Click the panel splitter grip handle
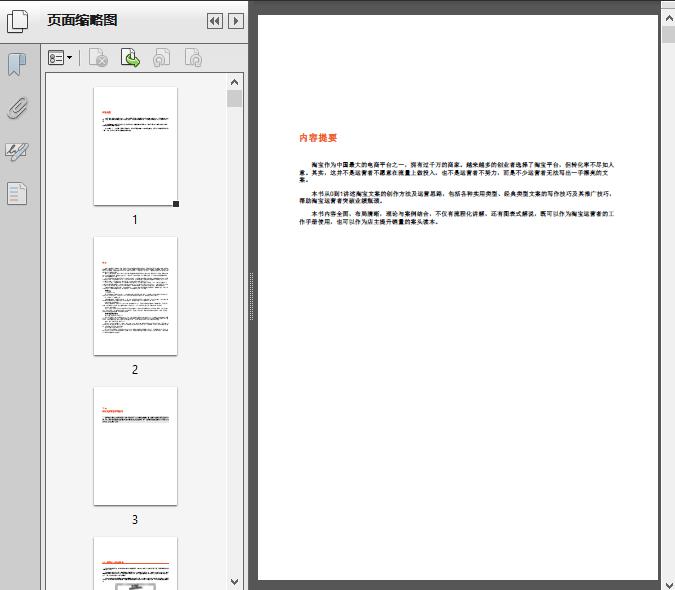Image resolution: width=675 pixels, height=590 pixels. pos(251,296)
